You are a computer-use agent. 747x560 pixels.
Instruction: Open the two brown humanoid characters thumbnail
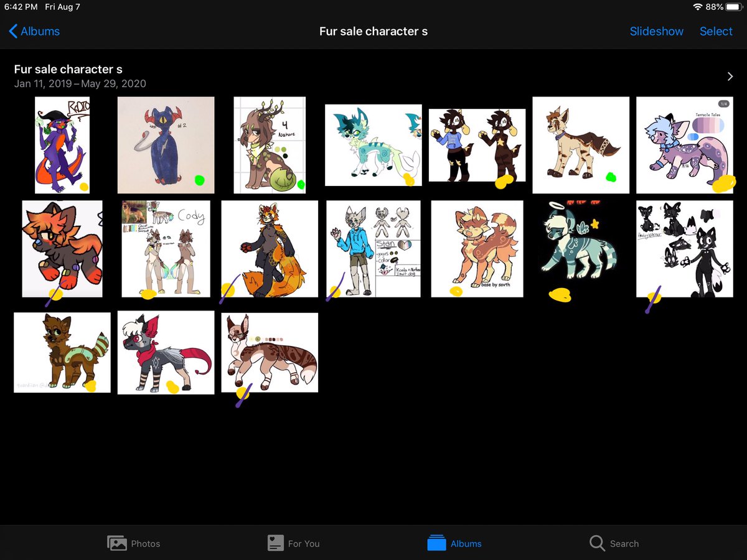tap(477, 145)
